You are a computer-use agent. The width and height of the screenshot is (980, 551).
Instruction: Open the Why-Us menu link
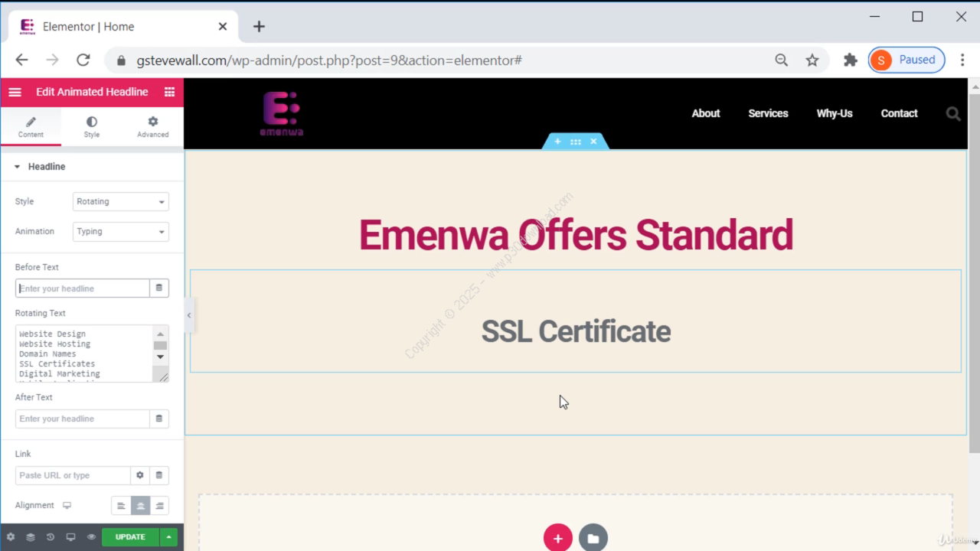pos(835,113)
